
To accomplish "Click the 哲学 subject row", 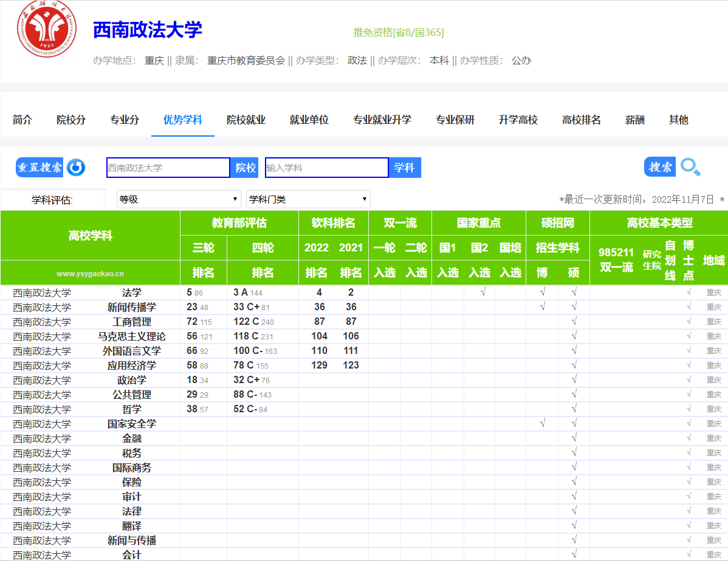I will click(x=363, y=409).
